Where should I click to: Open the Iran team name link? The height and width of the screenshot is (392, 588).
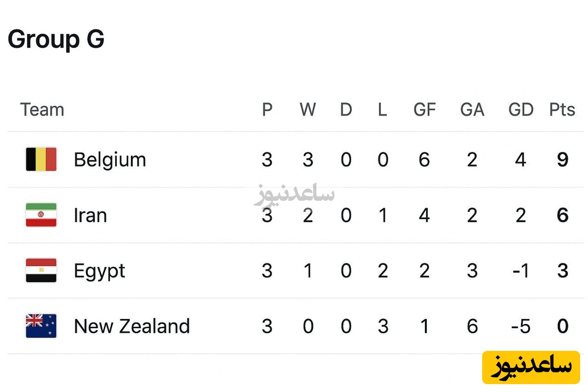click(90, 216)
